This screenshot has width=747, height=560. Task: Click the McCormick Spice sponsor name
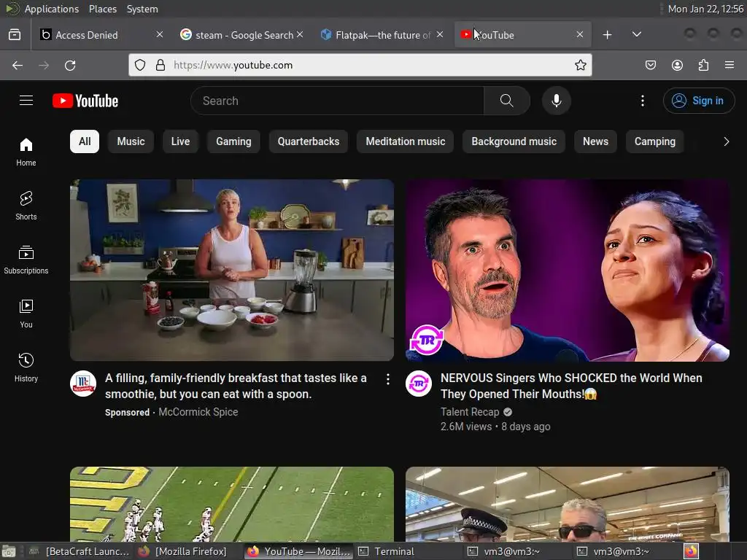[x=198, y=412]
